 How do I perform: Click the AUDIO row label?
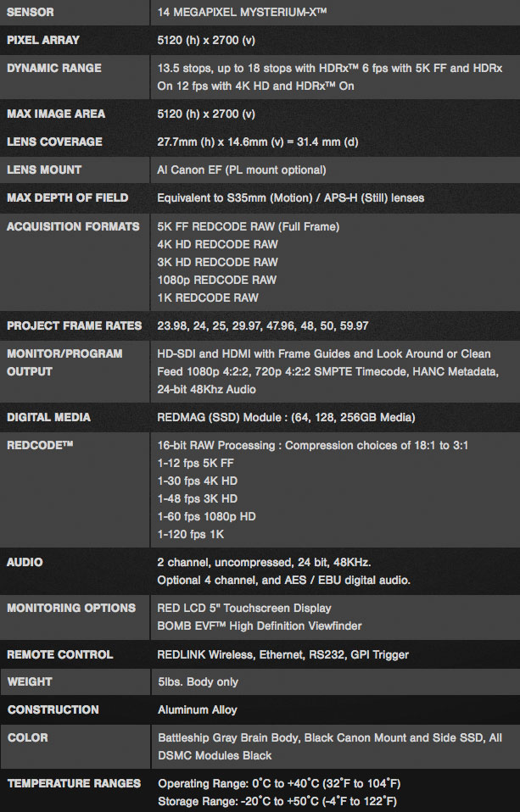(25, 563)
